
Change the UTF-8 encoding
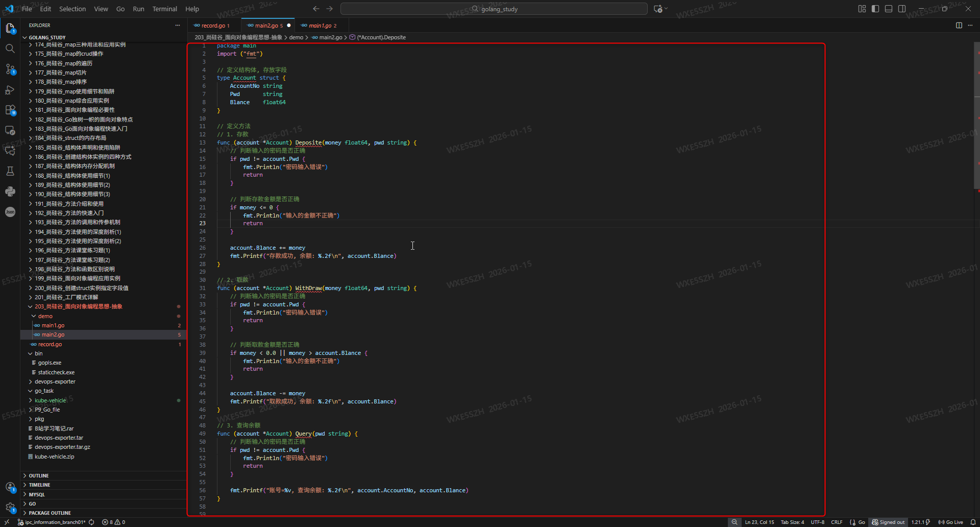point(818,522)
